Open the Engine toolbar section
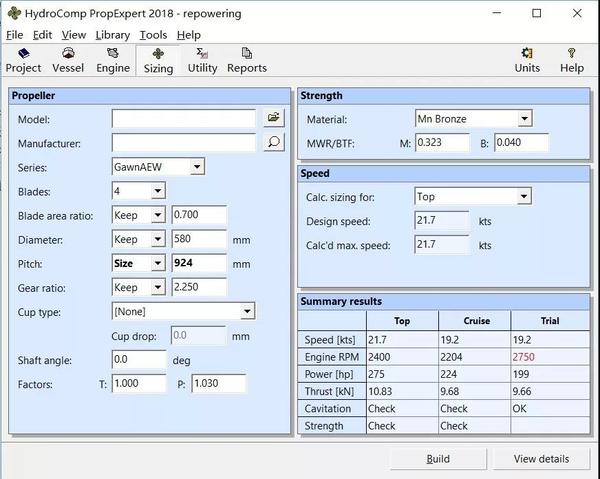This screenshot has height=479, width=600. [113, 60]
